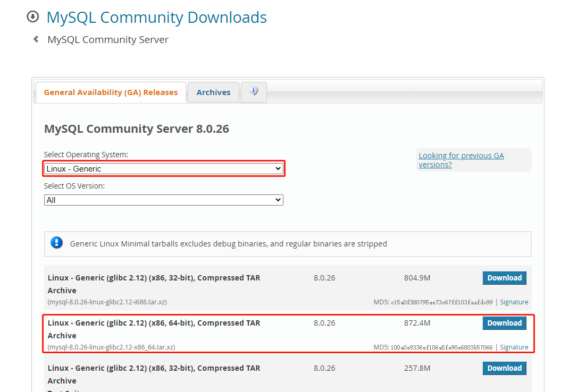Viewport: 569px width, 392px height.
Task: Download the 257.8M 32-bit archive
Action: pyautogui.click(x=505, y=368)
